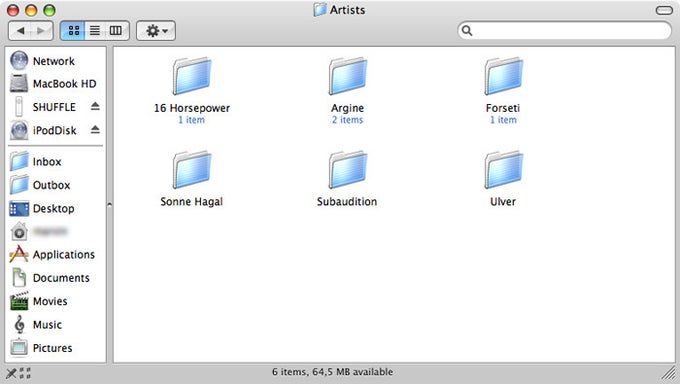Click the "Sonne Hagal" folder name
680x384 pixels.
[x=192, y=202]
